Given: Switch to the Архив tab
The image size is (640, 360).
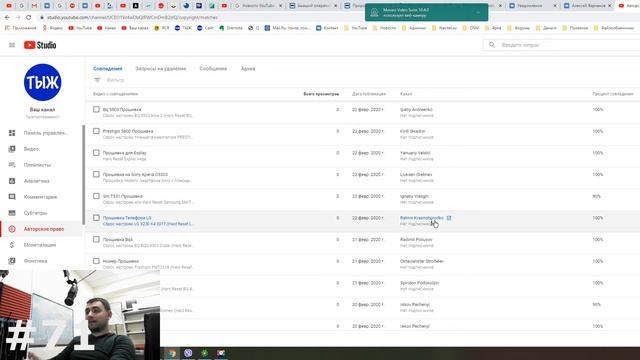Looking at the screenshot, I should [x=248, y=69].
